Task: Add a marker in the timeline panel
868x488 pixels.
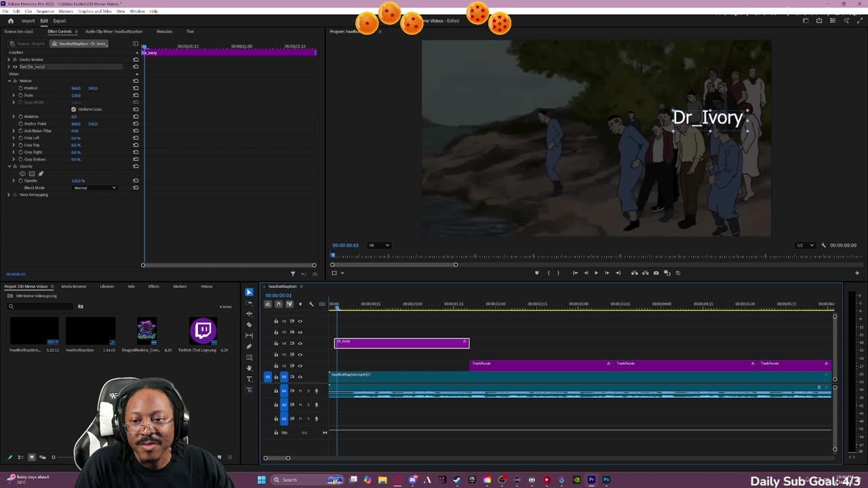Action: [x=300, y=304]
